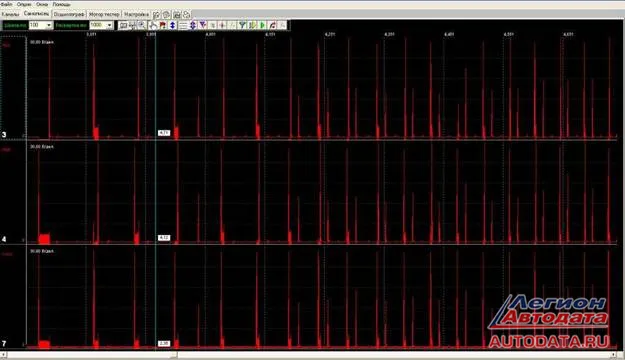
Task: Open the Файл menu
Action: point(6,4)
